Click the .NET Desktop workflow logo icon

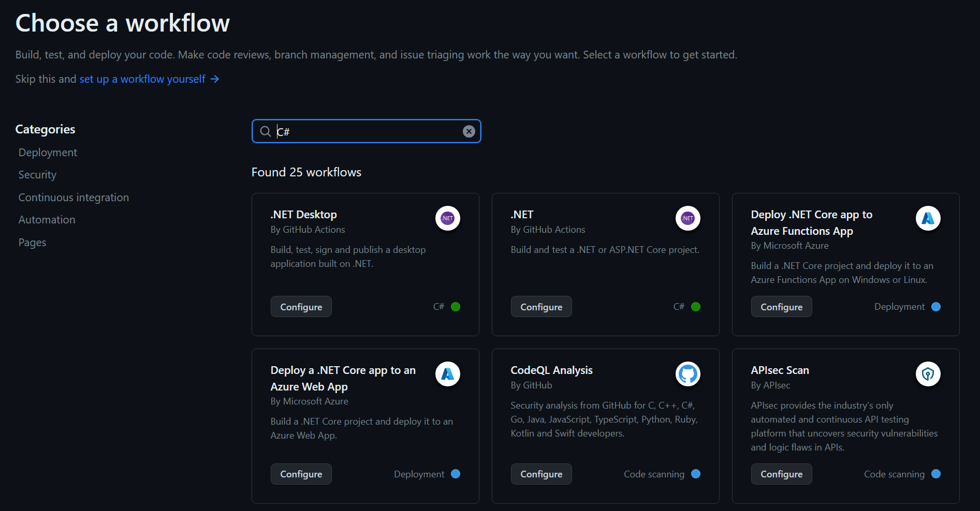tap(448, 218)
